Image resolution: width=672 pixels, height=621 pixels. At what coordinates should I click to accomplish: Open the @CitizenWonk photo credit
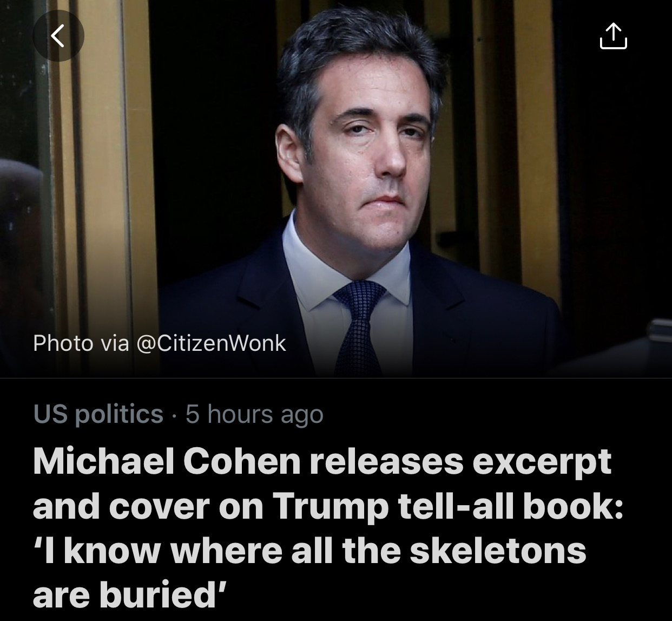[213, 343]
